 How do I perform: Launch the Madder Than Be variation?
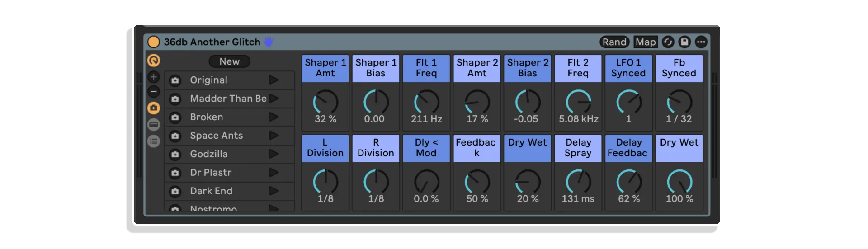coord(274,99)
